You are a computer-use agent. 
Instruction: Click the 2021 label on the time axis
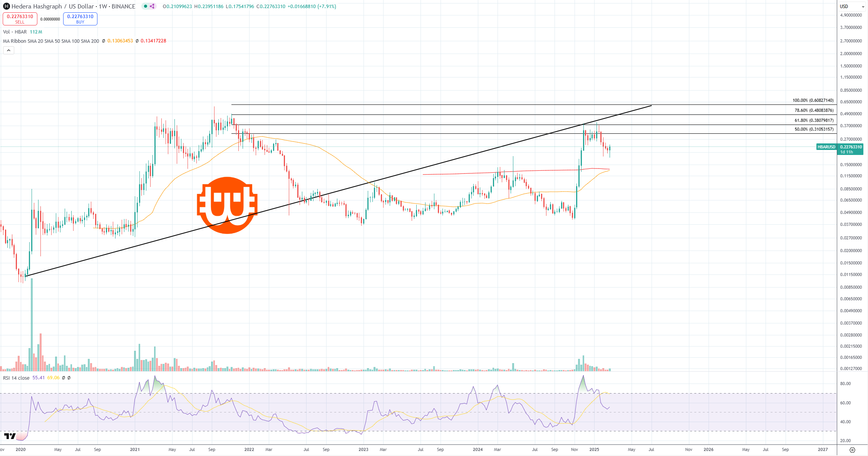coord(135,449)
